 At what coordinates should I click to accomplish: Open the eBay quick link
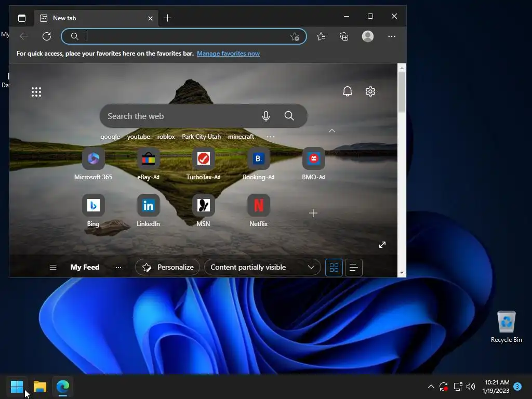[x=148, y=164]
